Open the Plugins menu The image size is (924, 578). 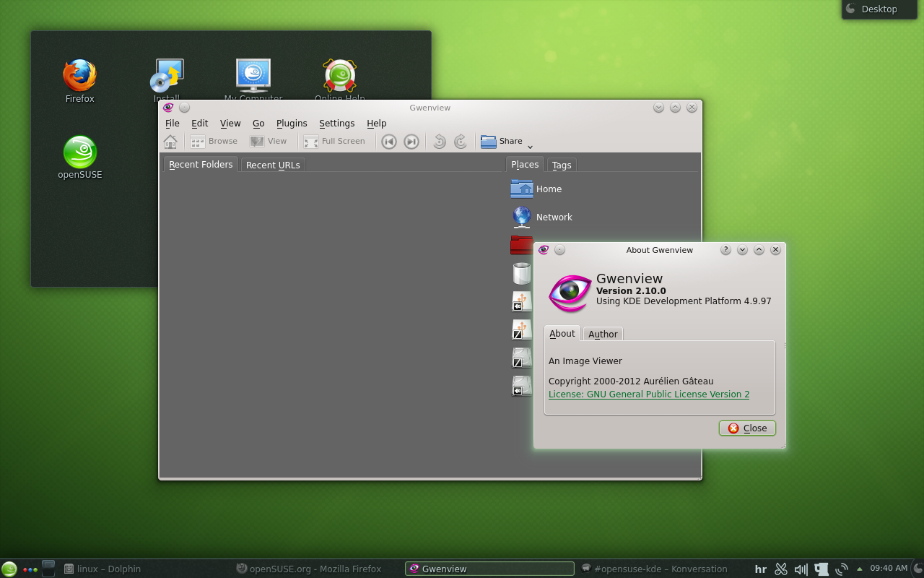pyautogui.click(x=292, y=124)
